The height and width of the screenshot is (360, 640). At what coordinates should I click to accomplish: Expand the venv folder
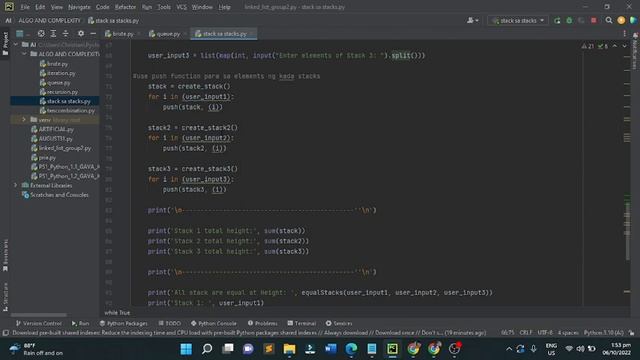pos(24,120)
